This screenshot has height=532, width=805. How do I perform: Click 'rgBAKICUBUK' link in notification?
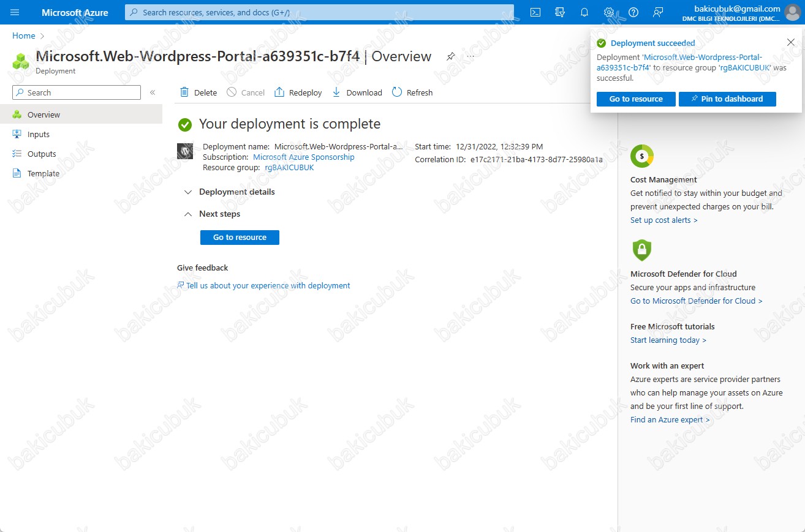click(x=744, y=68)
